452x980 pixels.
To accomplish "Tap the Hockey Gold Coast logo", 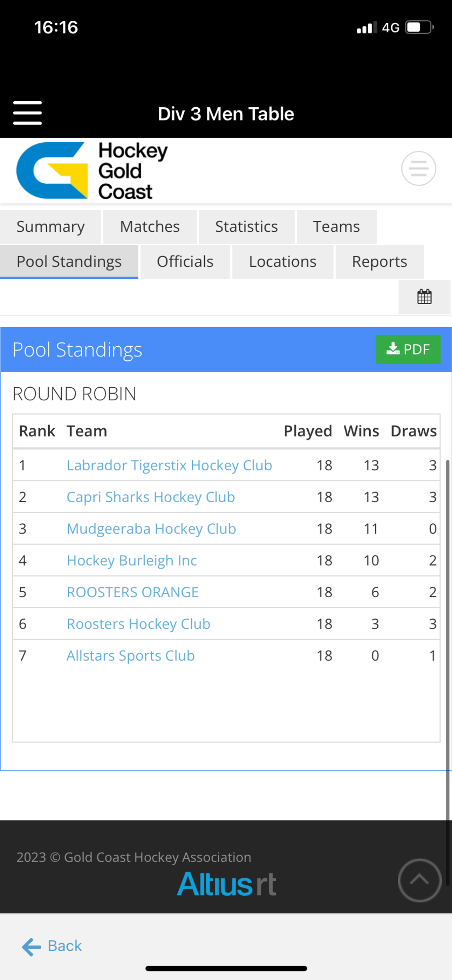I will point(92,171).
